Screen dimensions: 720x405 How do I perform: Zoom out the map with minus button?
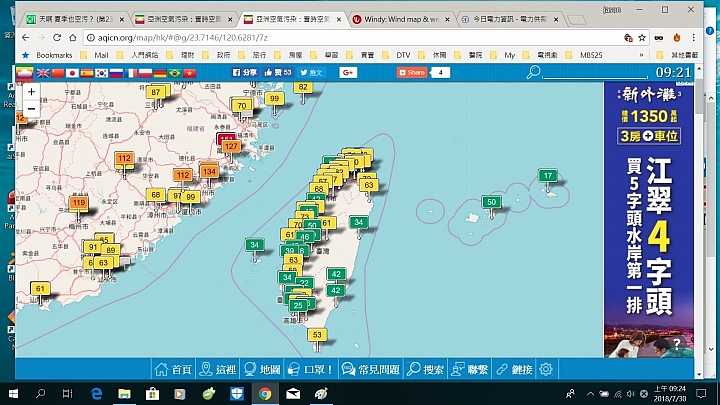(x=31, y=109)
